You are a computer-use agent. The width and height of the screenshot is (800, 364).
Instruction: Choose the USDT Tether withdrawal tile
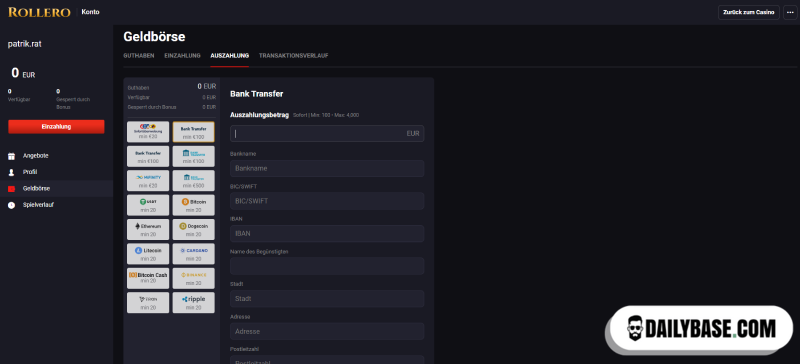[x=148, y=205]
